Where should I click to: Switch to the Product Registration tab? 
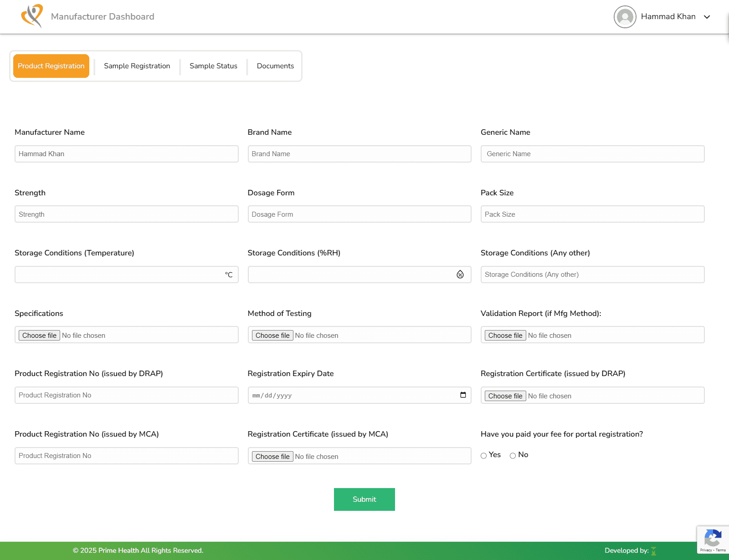(51, 66)
